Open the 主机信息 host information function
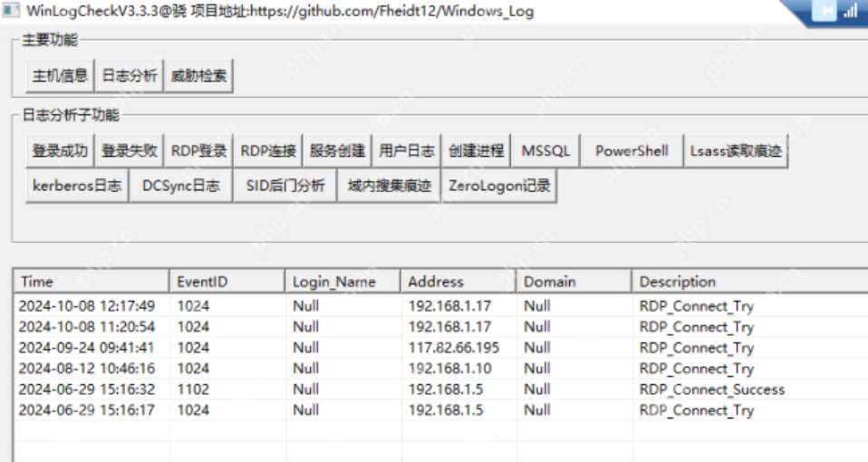Screen dimensions: 868x462 point(60,77)
